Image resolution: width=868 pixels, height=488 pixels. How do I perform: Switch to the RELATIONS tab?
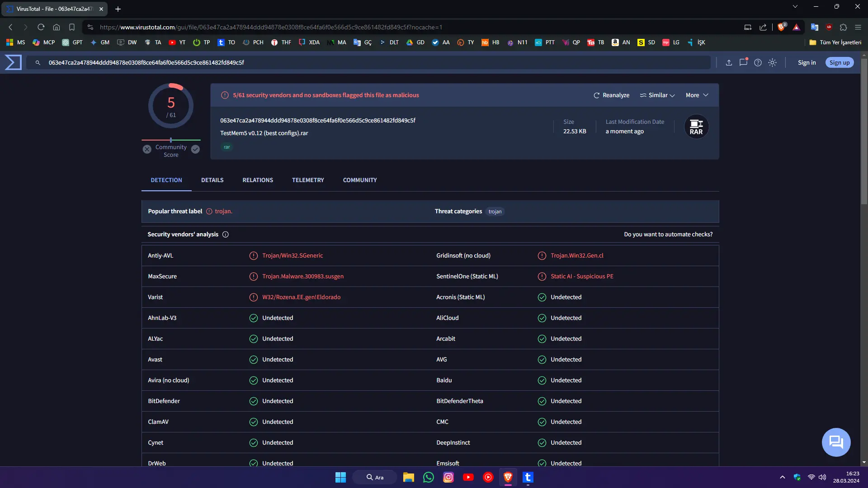pos(258,180)
